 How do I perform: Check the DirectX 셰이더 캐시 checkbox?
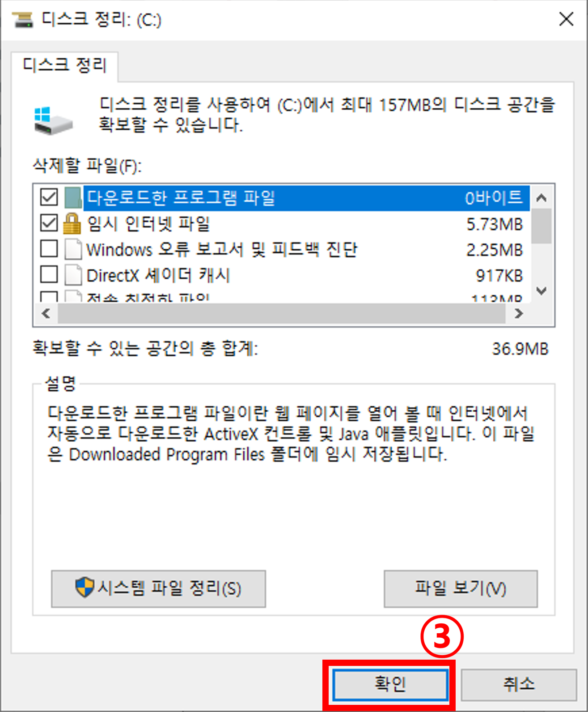[49, 275]
